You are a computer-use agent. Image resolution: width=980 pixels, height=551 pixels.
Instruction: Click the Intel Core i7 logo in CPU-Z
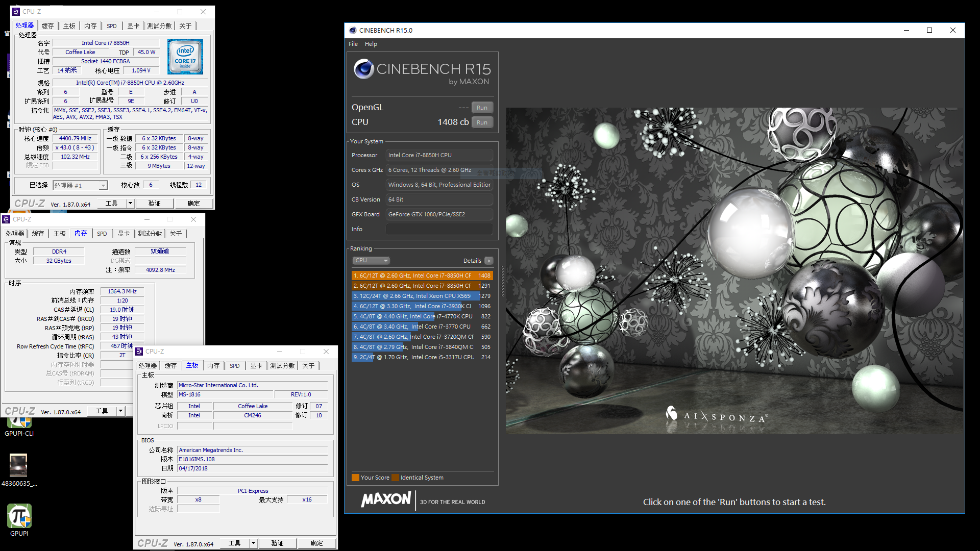click(x=185, y=57)
